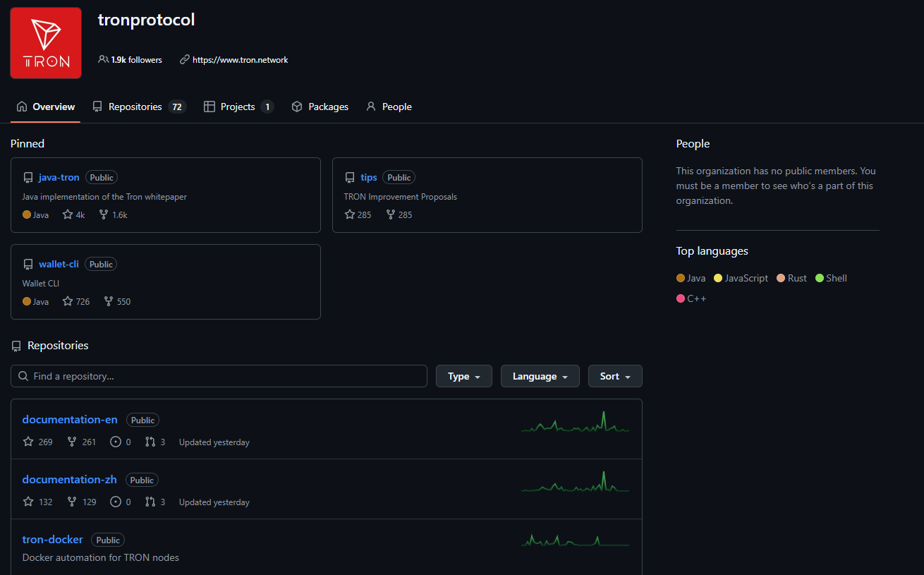Focus the Find a repository search field
Image resolution: width=924 pixels, height=575 pixels.
pyautogui.click(x=219, y=376)
